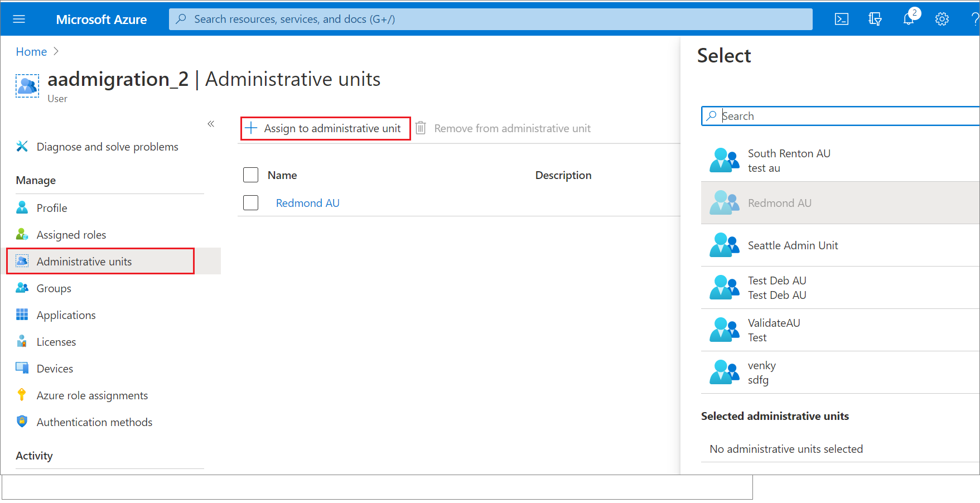Open Groups in the sidebar
The height and width of the screenshot is (503, 980).
tap(54, 288)
